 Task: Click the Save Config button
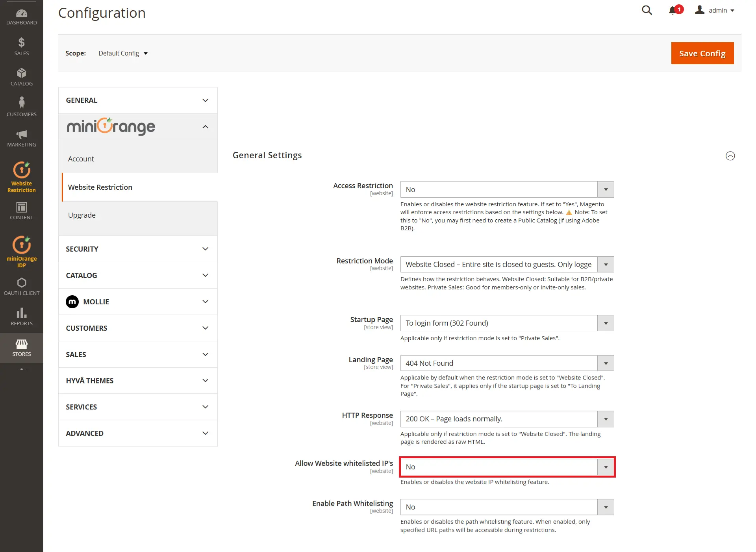702,53
